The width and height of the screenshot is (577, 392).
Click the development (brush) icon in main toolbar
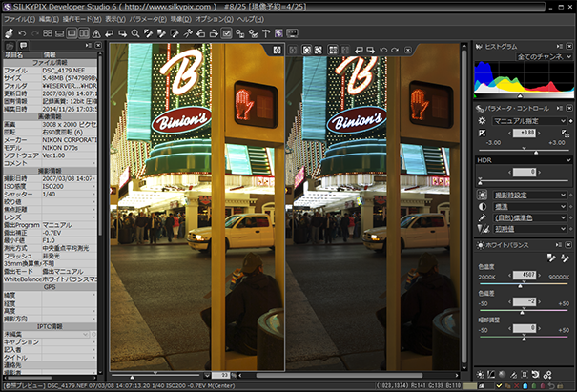[x=10, y=33]
